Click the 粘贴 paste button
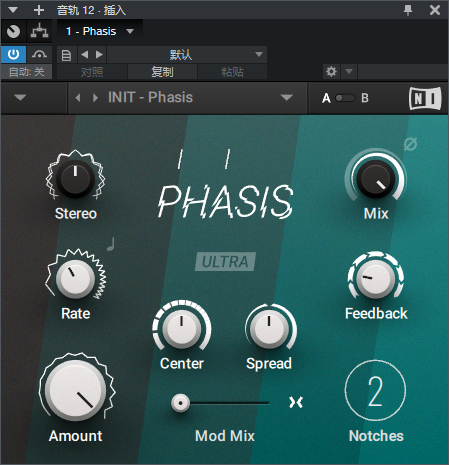449x465 pixels. [x=232, y=72]
